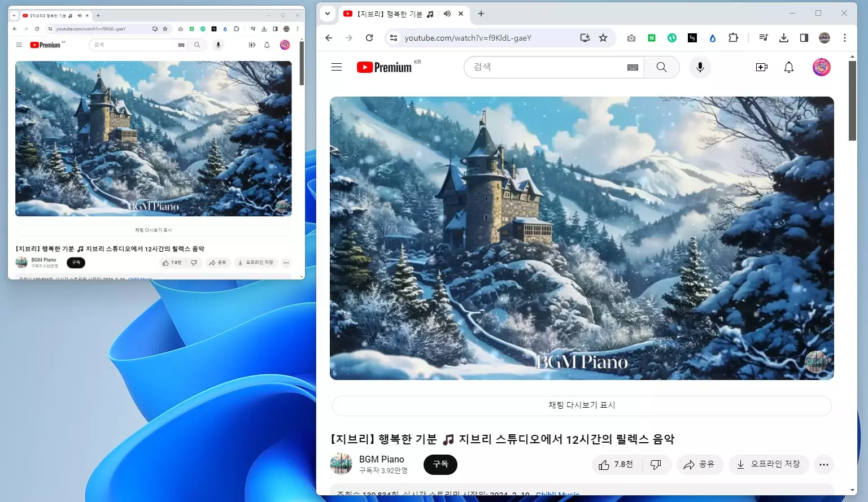Subscribe to BGM Piano channel
The width and height of the screenshot is (868, 502).
coord(440,464)
